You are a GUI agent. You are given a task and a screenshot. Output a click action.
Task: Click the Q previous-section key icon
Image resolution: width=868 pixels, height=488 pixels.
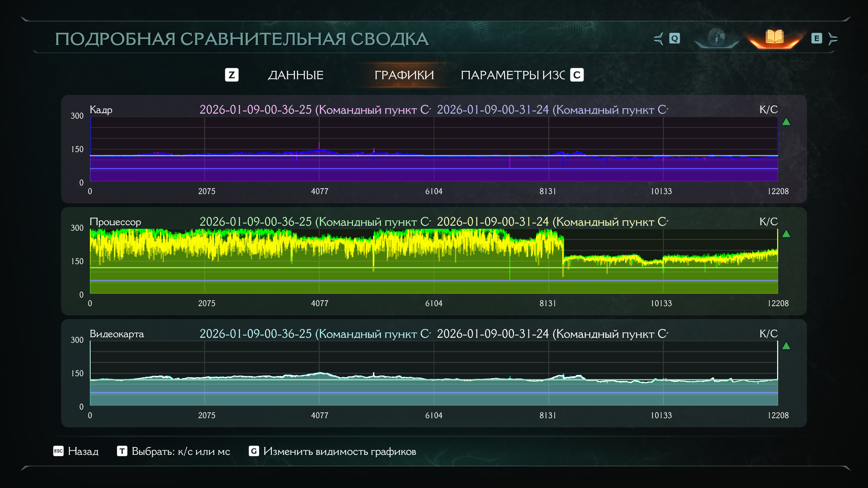[x=674, y=39]
